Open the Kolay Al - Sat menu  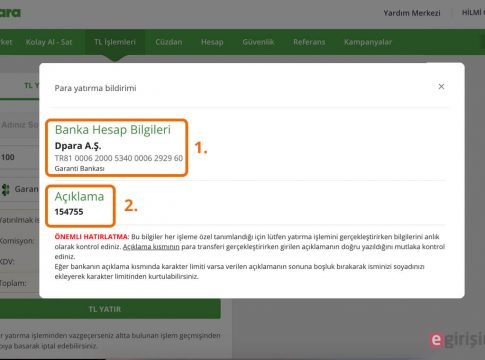click(x=49, y=42)
